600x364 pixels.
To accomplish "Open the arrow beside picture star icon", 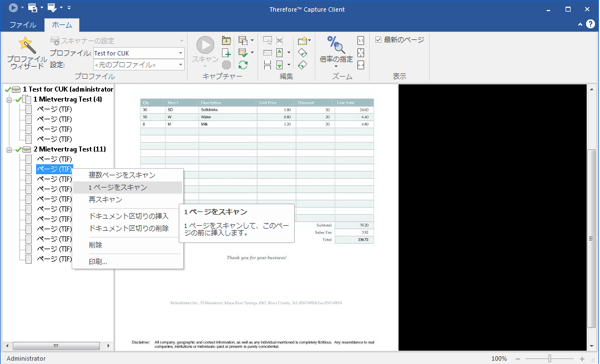I will coord(310,40).
